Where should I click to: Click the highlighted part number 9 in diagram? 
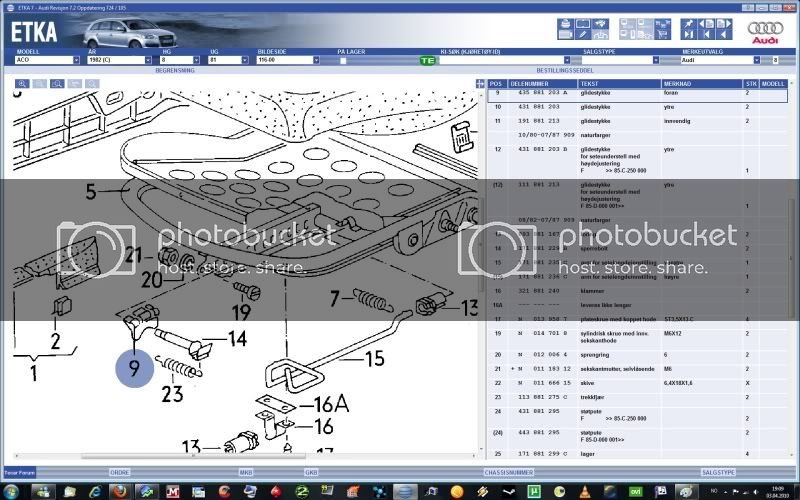[134, 367]
